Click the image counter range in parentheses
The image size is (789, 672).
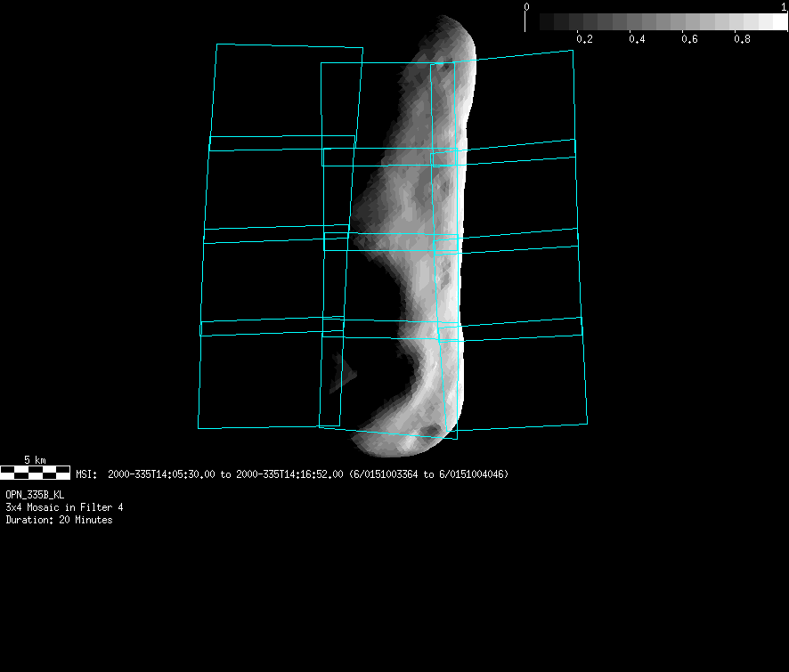coord(429,474)
